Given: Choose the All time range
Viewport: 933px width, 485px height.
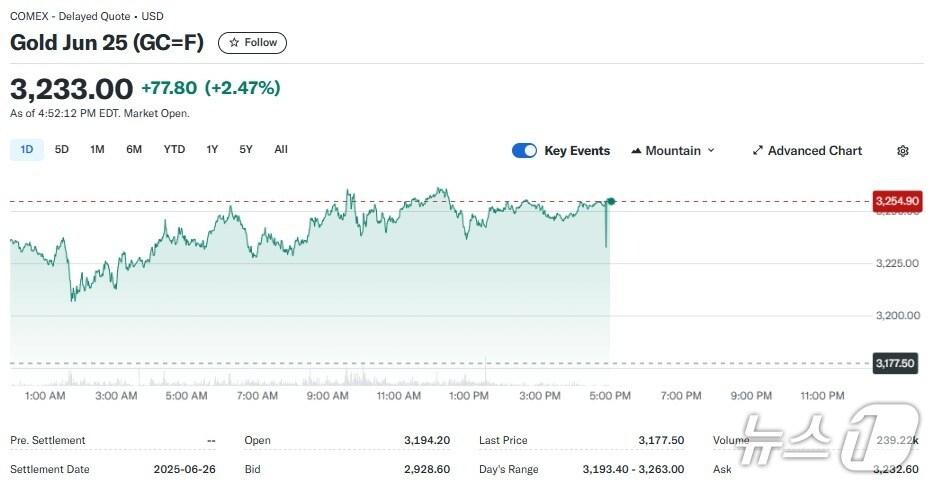Looking at the screenshot, I should coord(281,150).
